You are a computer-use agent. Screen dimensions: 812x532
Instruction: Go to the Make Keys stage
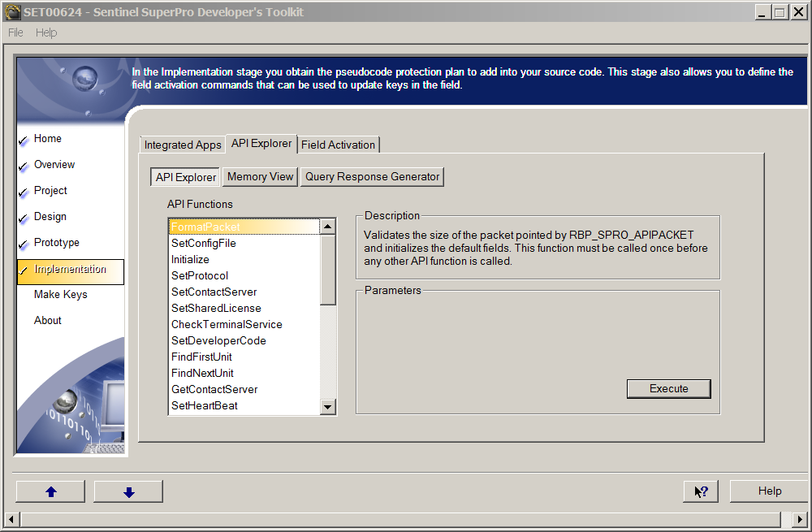pos(61,295)
